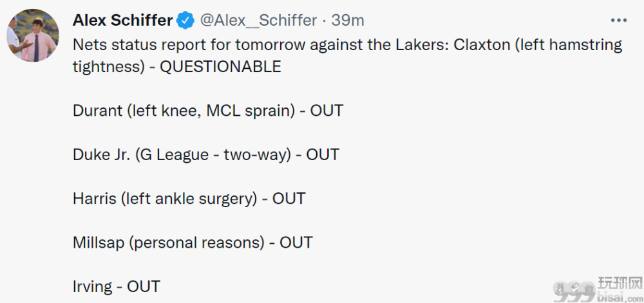This screenshot has height=303, width=644.
Task: Click the blue verified badge icon
Action: pos(185,21)
